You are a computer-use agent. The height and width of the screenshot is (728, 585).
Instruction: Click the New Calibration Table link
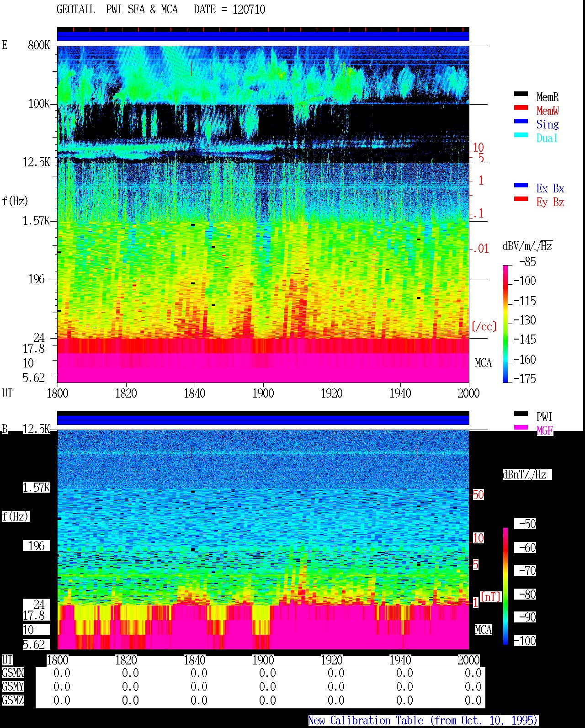423,720
